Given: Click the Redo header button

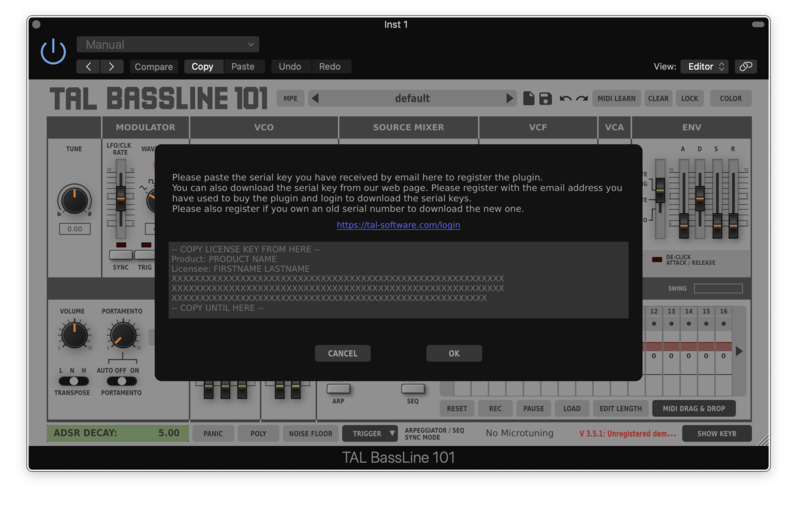Looking at the screenshot, I should (x=330, y=66).
